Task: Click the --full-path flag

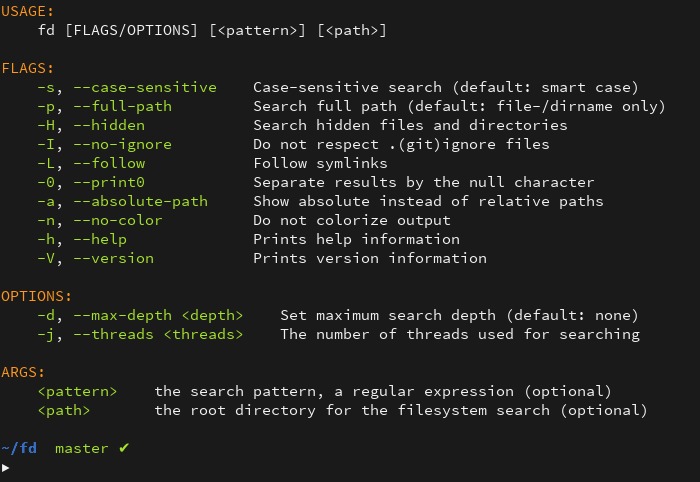Action: pos(123,107)
